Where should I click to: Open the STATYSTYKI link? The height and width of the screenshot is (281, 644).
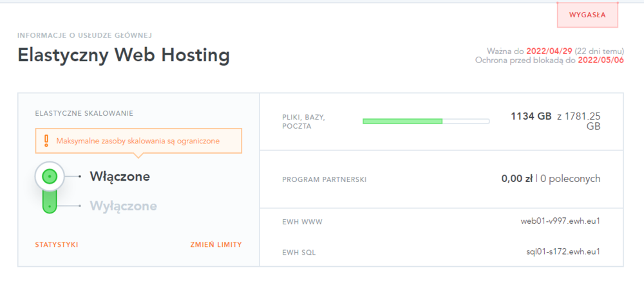tap(57, 244)
